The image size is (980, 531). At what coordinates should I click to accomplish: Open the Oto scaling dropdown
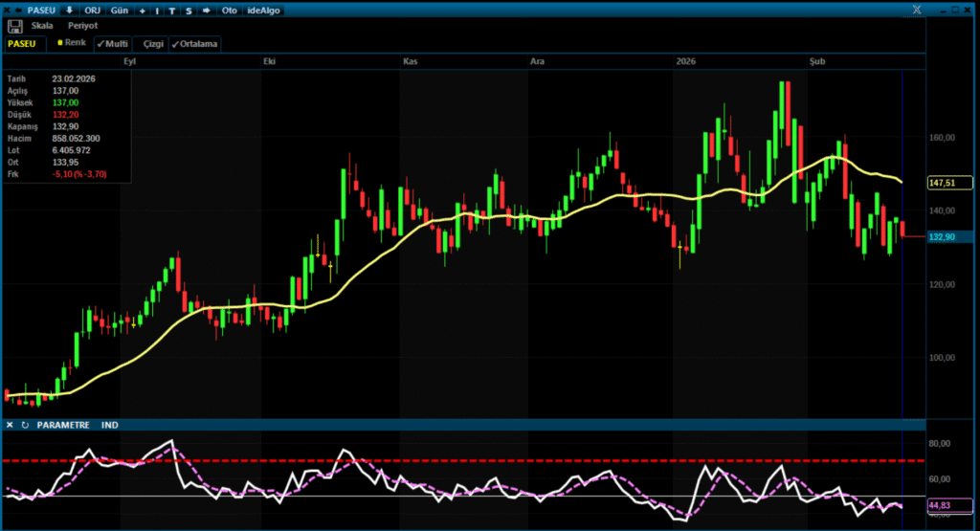[x=229, y=10]
